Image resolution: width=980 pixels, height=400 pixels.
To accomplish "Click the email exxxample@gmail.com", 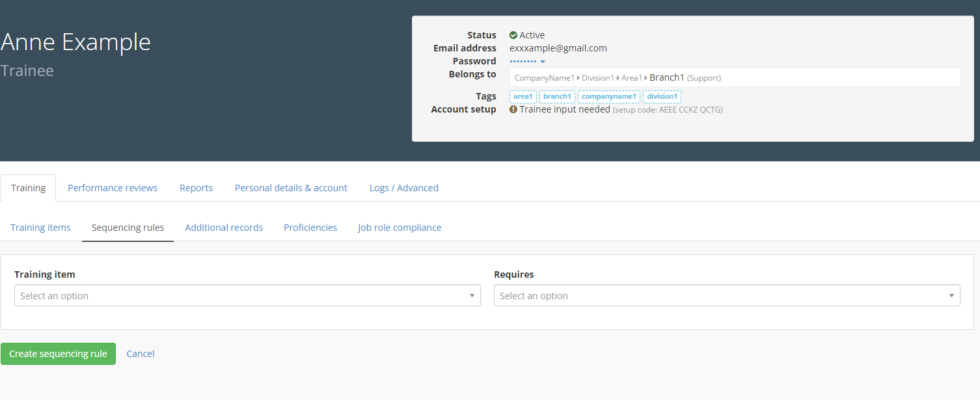I will click(x=558, y=48).
